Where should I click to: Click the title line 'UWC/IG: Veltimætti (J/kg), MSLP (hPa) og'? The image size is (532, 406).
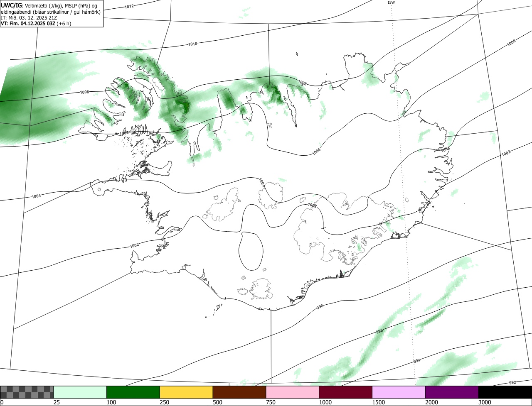pyautogui.click(x=49, y=5)
